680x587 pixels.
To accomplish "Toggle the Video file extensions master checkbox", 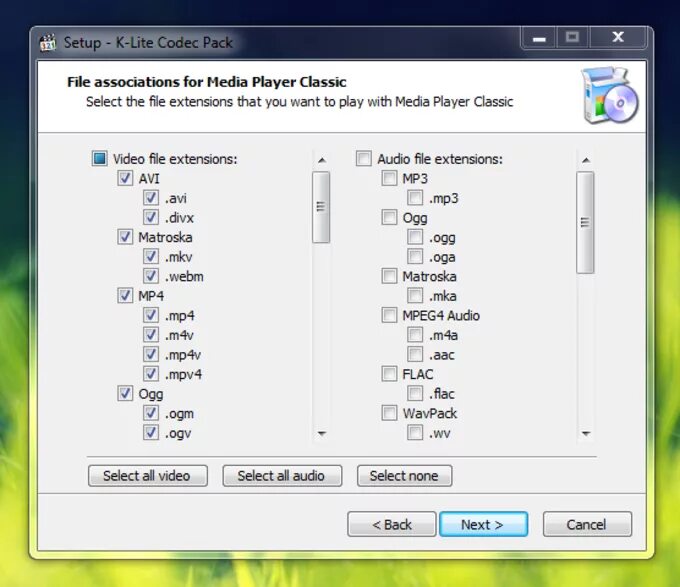I will point(99,159).
